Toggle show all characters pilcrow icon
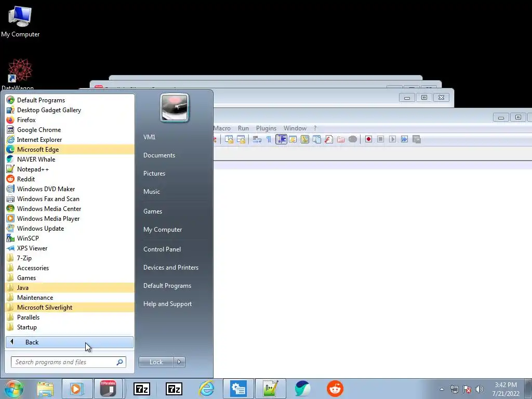Image resolution: width=532 pixels, height=399 pixels. [x=269, y=139]
